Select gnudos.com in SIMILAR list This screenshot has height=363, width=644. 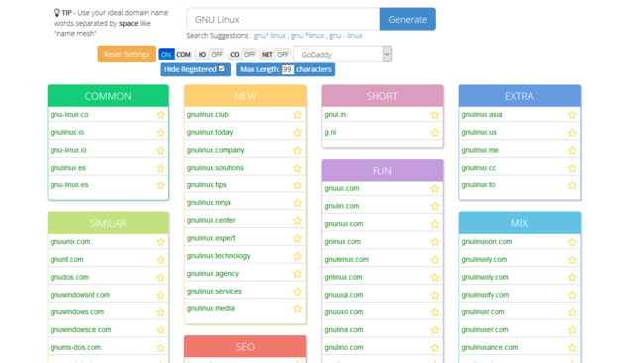[x=69, y=277]
